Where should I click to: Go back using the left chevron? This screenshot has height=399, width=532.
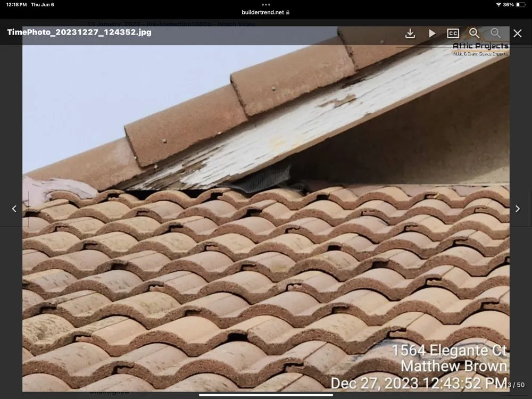14,209
